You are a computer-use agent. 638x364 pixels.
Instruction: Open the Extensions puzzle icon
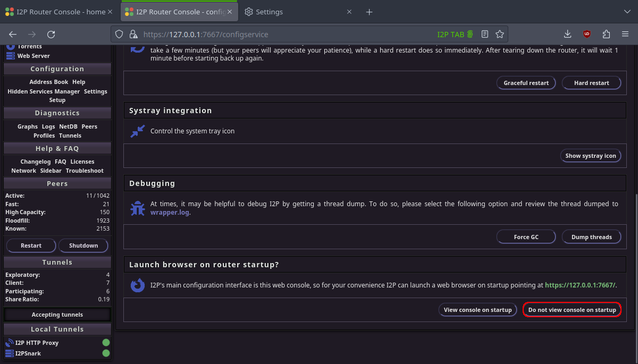pos(606,34)
